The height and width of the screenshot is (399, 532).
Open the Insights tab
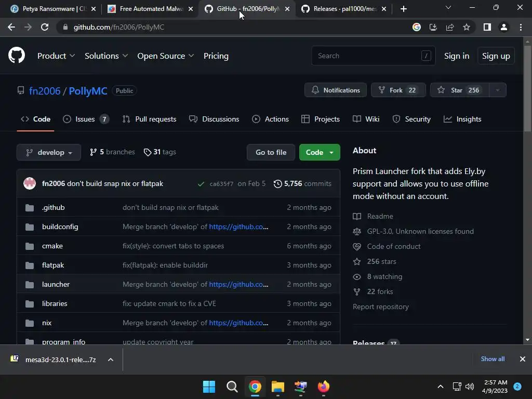tap(462, 119)
